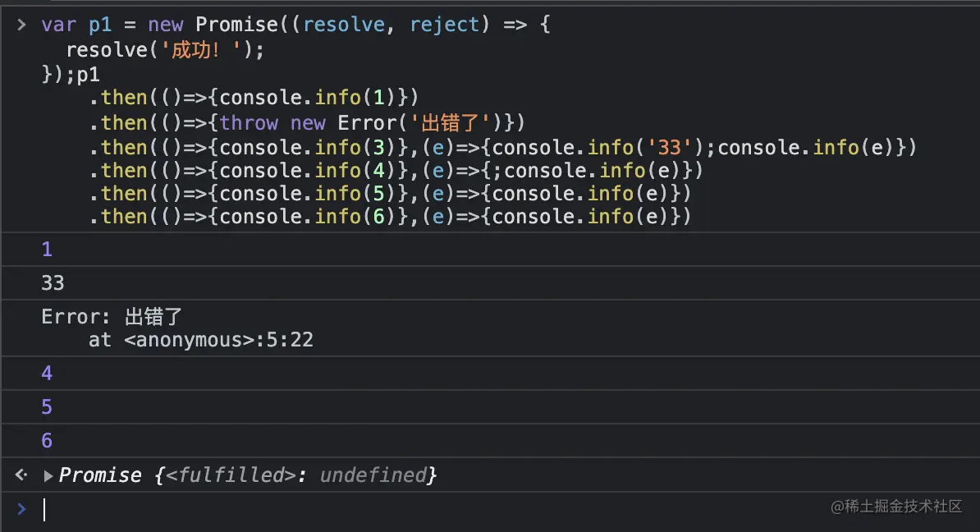980x532 pixels.
Task: Click the .then line with console.info('33')
Action: [502, 148]
